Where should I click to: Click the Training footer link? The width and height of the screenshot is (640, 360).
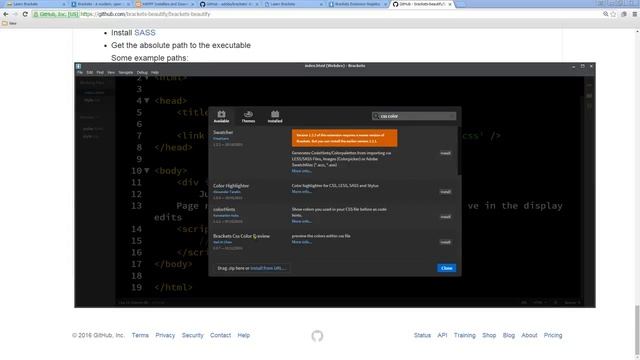(x=464, y=335)
